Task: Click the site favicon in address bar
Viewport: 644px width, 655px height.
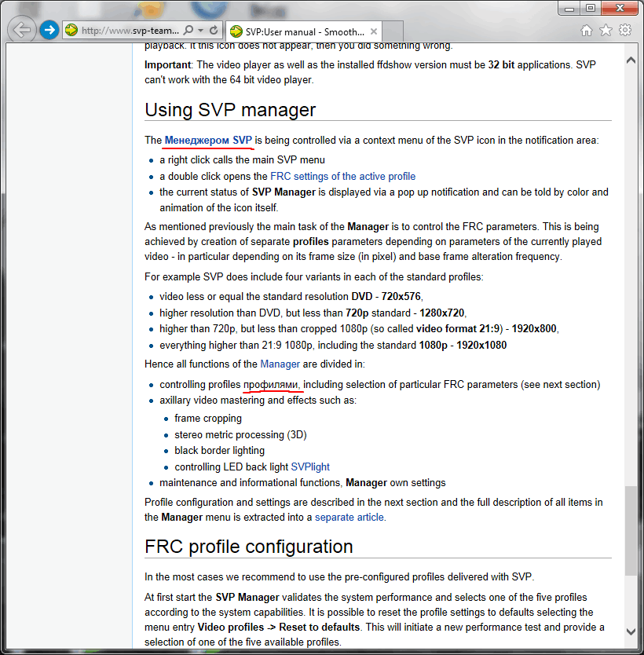Action: 71,30
